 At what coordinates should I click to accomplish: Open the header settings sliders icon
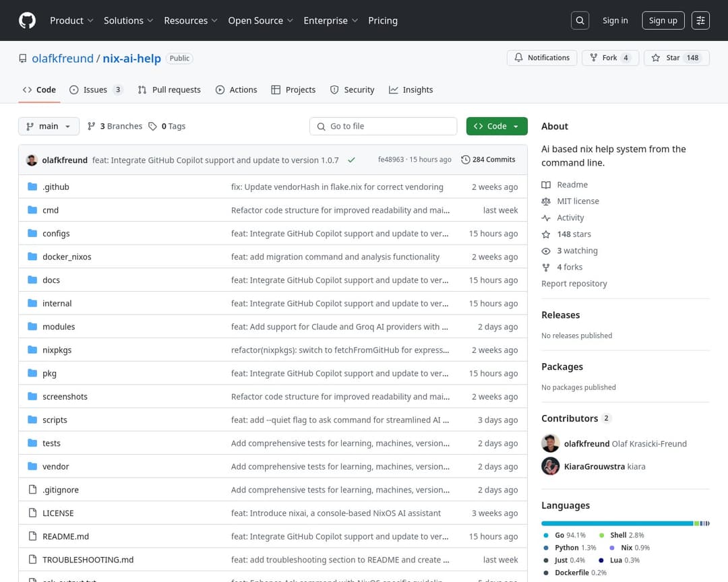coord(700,20)
